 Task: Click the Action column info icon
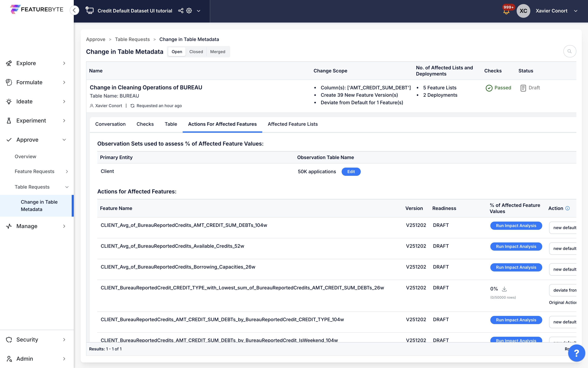pos(568,208)
